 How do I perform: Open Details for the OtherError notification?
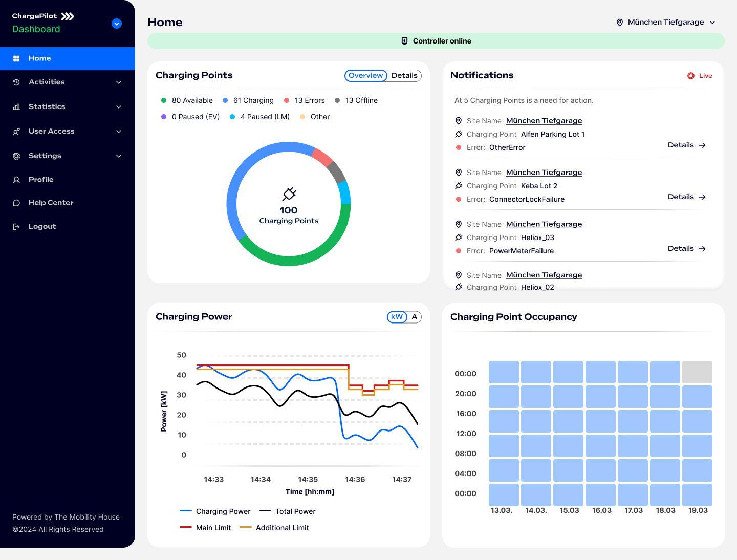(686, 145)
